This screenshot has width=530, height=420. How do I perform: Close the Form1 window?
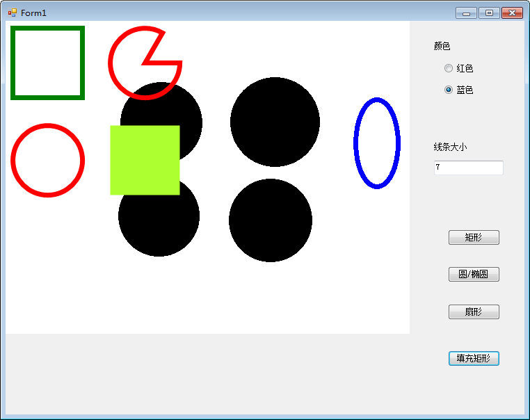coord(512,13)
